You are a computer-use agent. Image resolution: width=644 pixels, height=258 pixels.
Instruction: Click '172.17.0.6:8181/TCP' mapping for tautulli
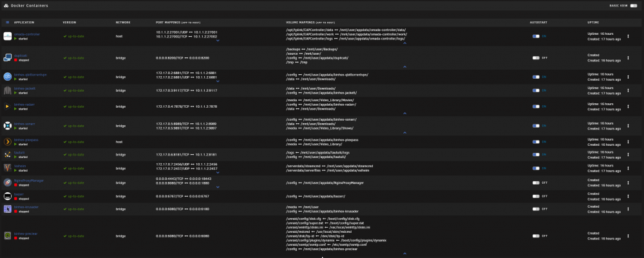tap(172, 155)
